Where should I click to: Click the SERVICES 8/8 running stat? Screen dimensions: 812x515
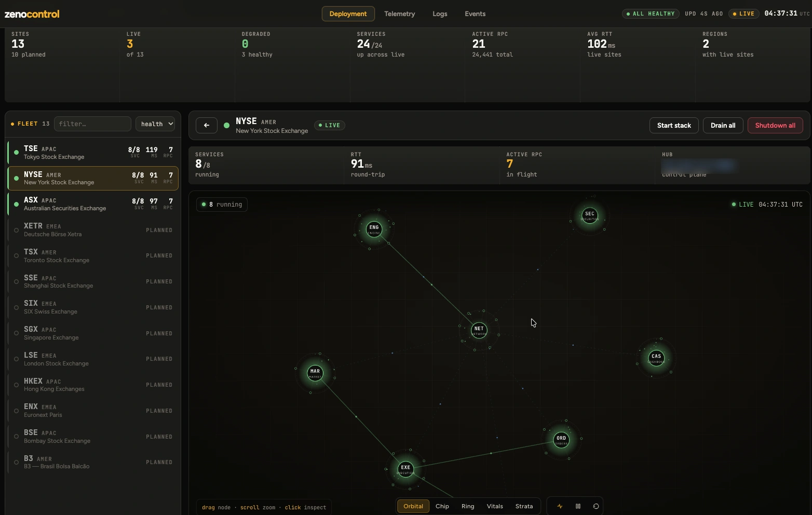266,165
